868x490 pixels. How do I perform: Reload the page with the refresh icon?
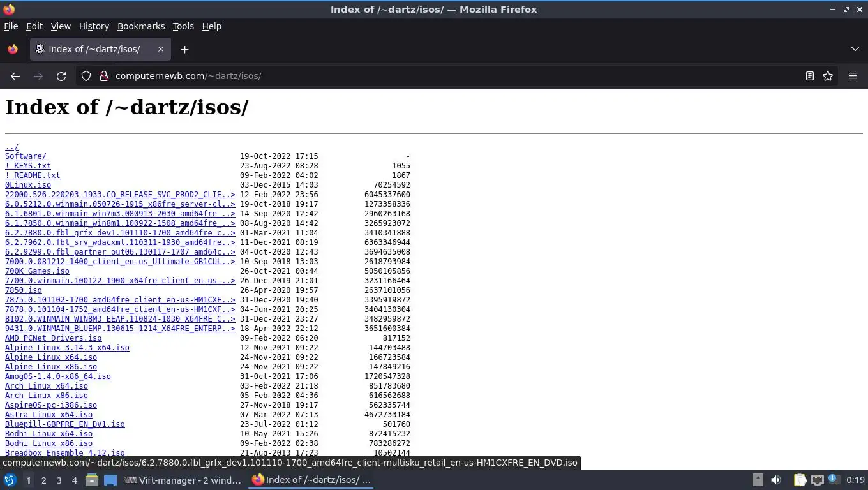click(61, 76)
